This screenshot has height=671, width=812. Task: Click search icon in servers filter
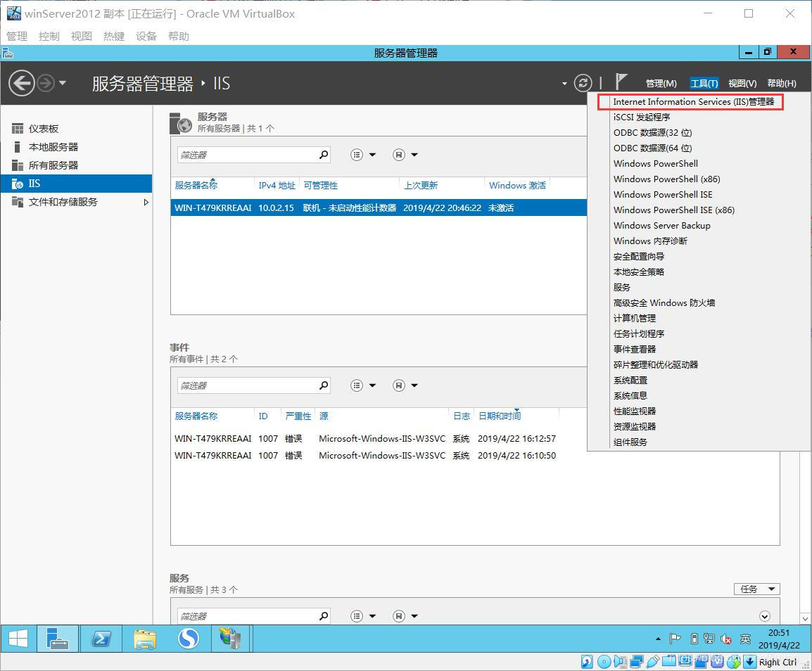click(x=324, y=155)
